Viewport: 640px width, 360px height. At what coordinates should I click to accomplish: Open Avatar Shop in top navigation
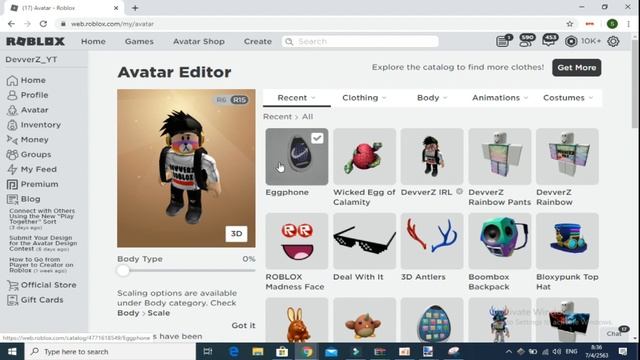199,41
